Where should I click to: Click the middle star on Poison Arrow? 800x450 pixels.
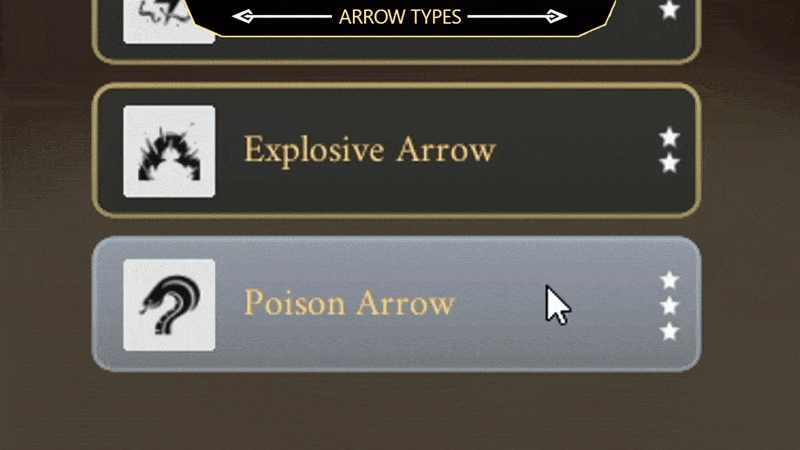(669, 306)
